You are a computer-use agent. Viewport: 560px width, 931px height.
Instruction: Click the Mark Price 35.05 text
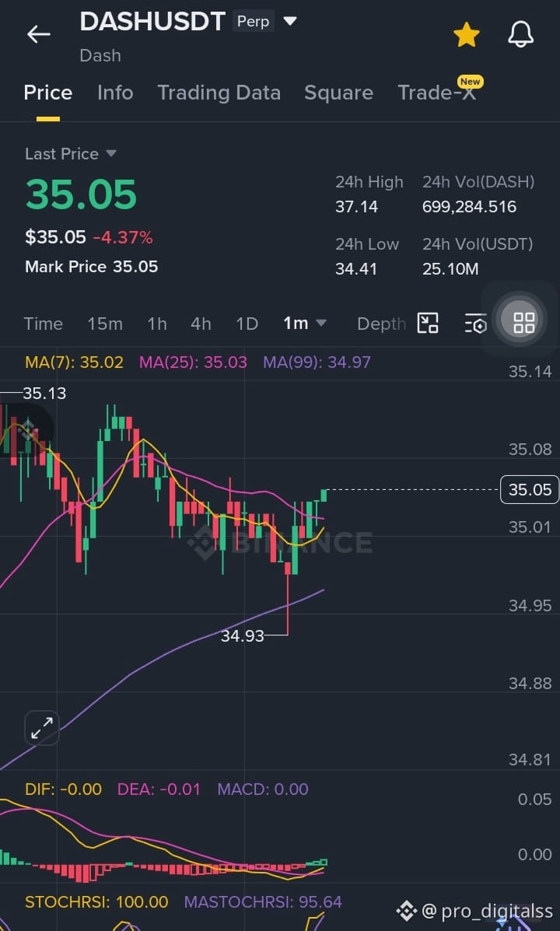[92, 267]
